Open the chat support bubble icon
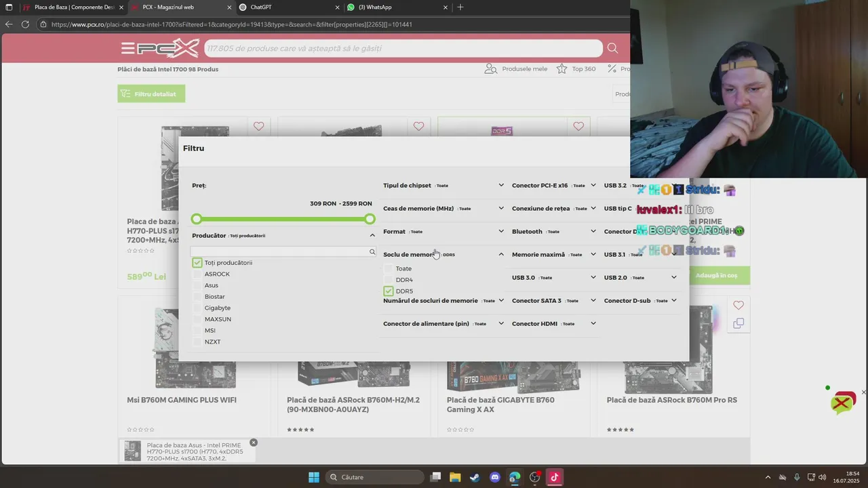 [843, 403]
